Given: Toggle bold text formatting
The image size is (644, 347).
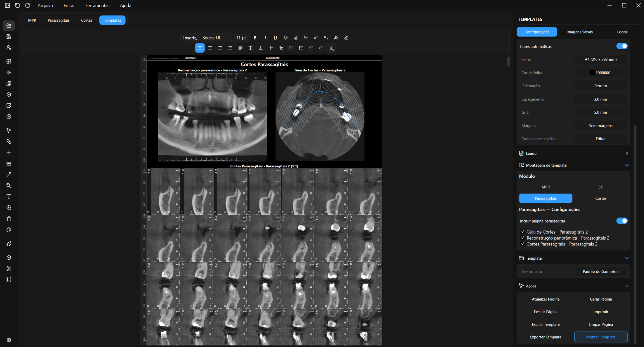Looking at the screenshot, I should (255, 38).
